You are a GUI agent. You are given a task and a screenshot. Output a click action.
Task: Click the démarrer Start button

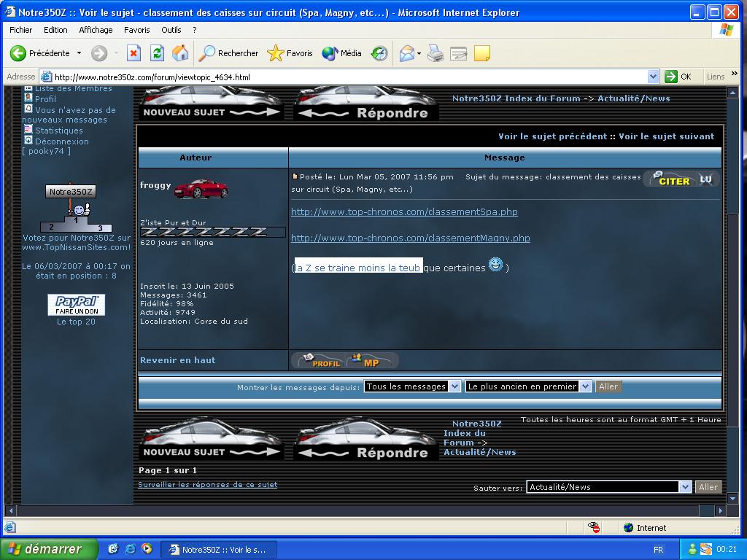click(x=49, y=549)
